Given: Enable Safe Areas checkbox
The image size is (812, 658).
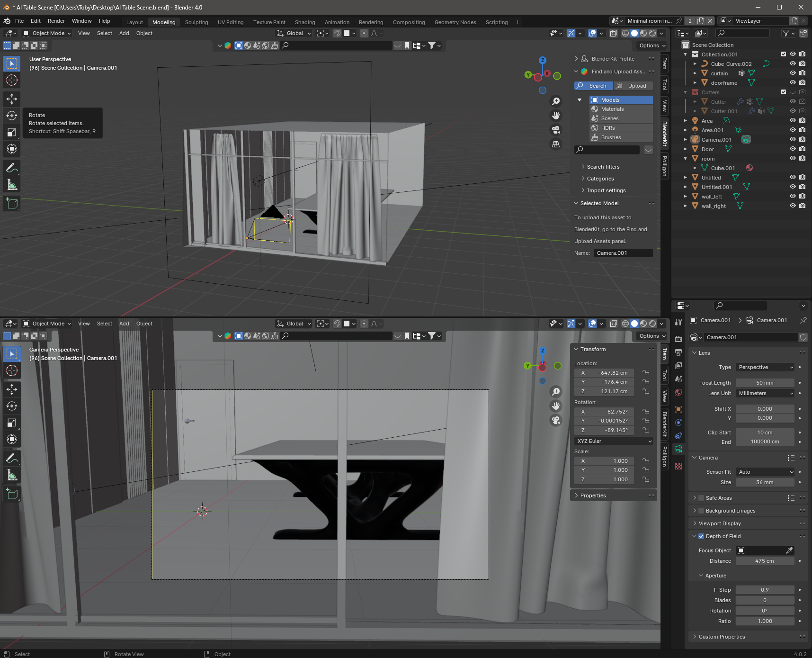Looking at the screenshot, I should pyautogui.click(x=701, y=498).
